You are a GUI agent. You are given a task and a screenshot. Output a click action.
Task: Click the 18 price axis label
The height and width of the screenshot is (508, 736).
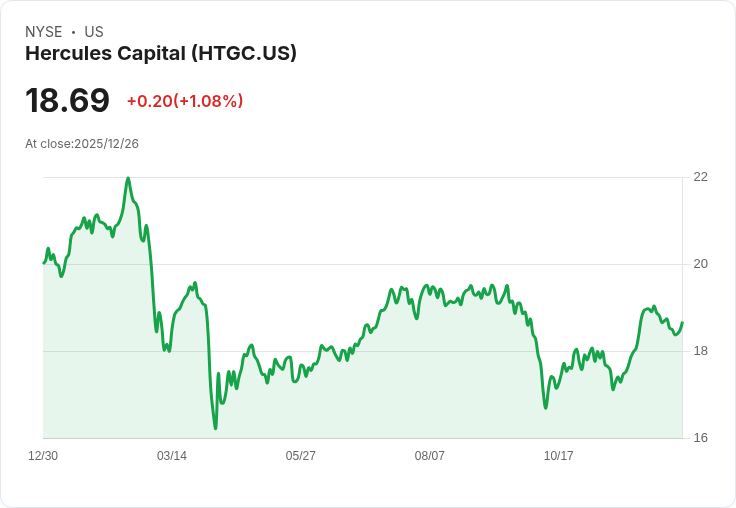(x=700, y=351)
